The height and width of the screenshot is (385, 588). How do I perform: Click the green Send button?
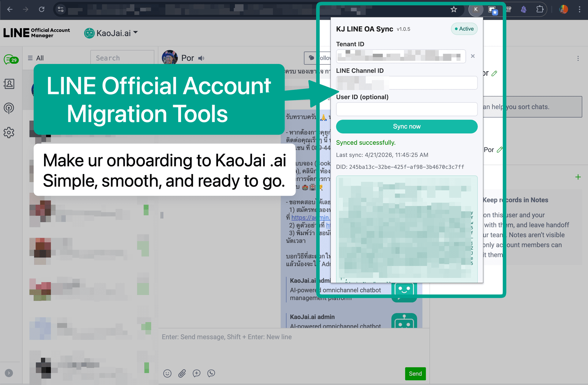point(415,374)
